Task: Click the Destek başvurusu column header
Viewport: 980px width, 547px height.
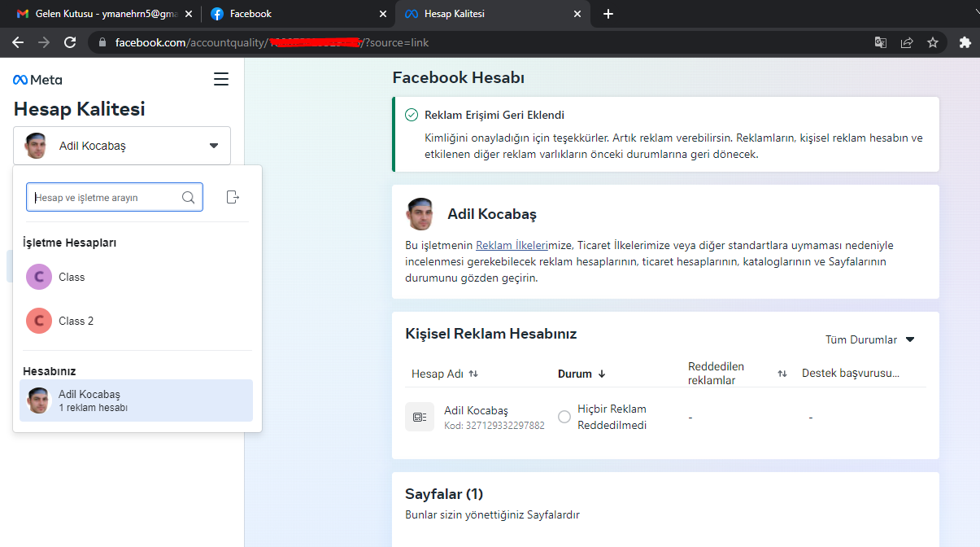Action: pyautogui.click(x=851, y=374)
